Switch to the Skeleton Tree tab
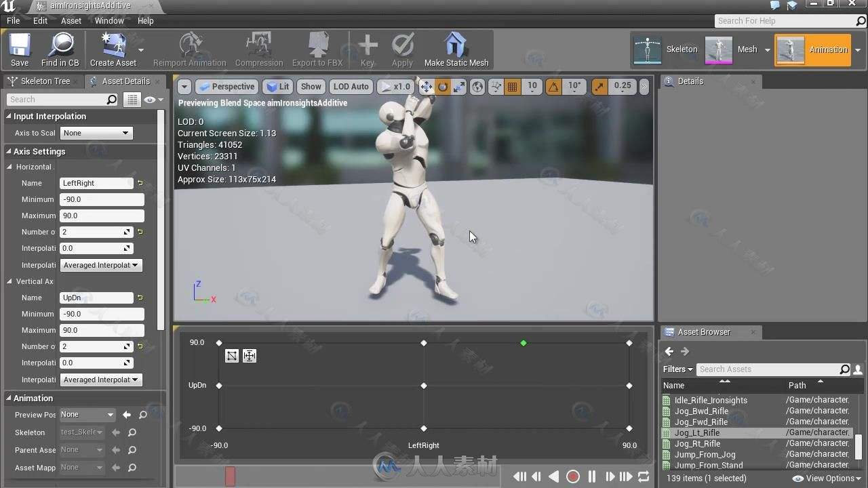 coord(45,81)
